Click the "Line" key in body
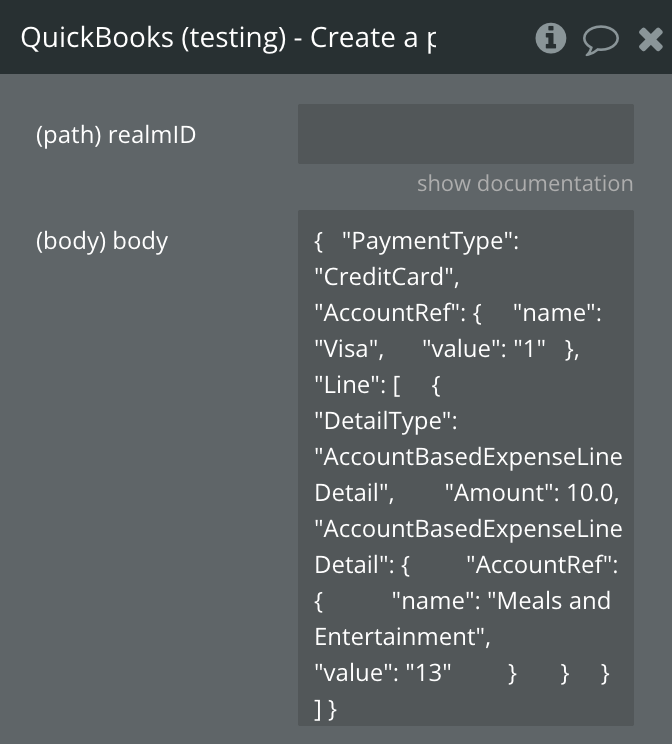The image size is (672, 744). coord(347,385)
